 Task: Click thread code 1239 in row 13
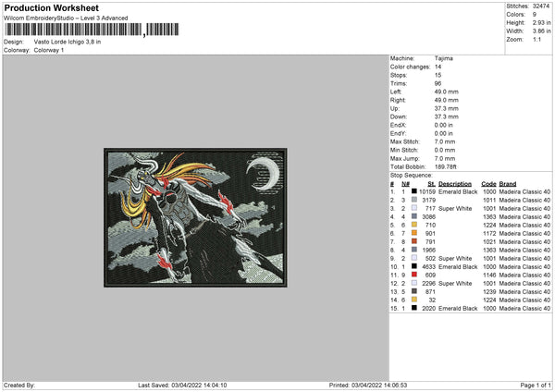coord(489,292)
